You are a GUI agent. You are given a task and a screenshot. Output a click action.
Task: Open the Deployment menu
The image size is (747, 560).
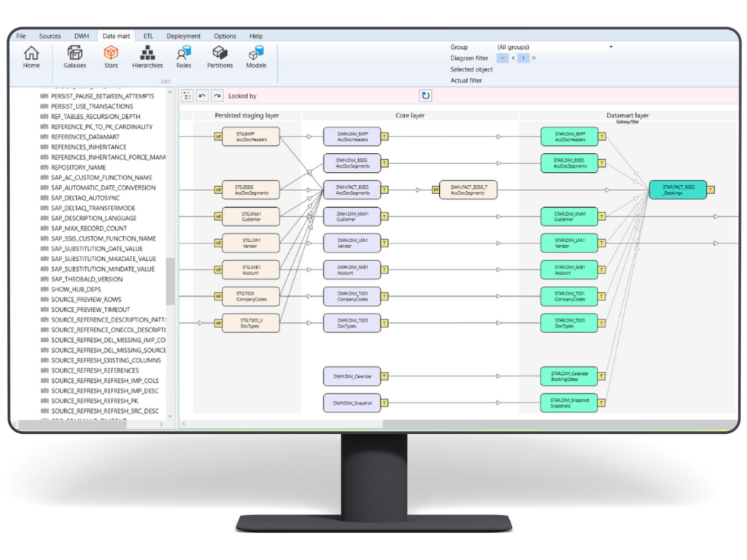point(183,35)
